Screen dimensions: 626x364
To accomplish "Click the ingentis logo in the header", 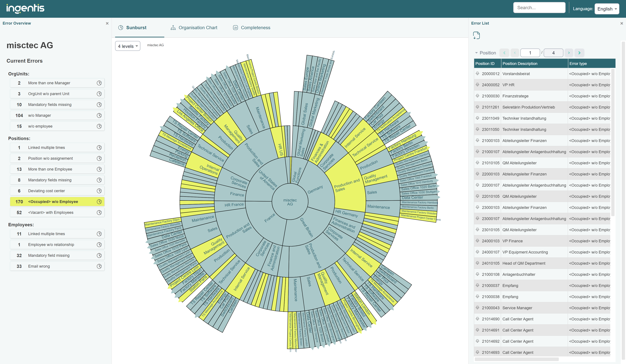I will pos(25,8).
